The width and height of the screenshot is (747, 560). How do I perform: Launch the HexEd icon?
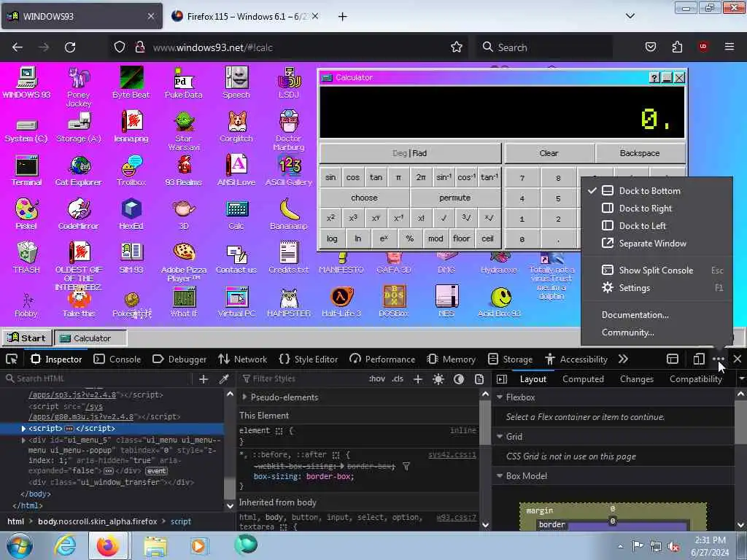(x=131, y=214)
